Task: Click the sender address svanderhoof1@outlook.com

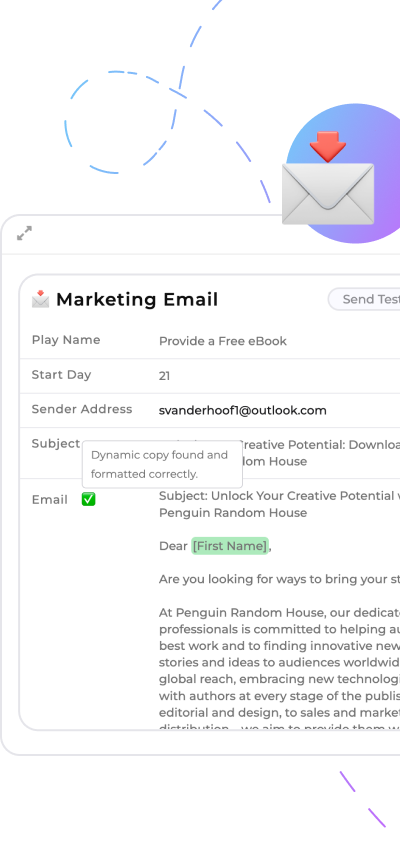Action: point(242,410)
